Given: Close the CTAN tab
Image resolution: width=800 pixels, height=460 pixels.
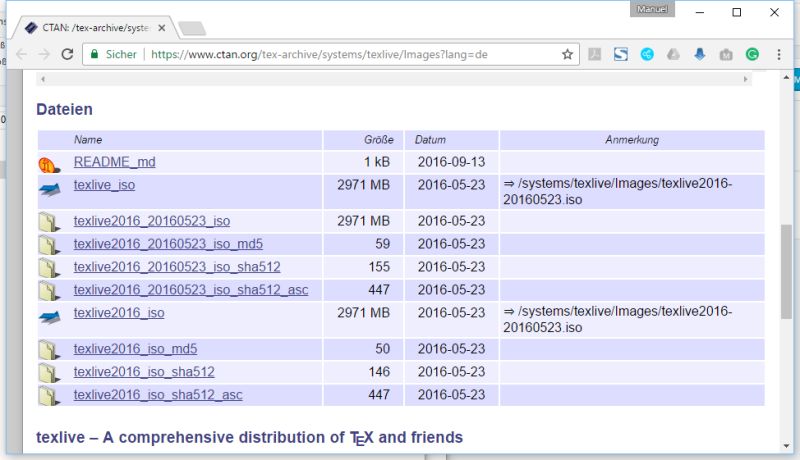Looking at the screenshot, I should [162, 28].
